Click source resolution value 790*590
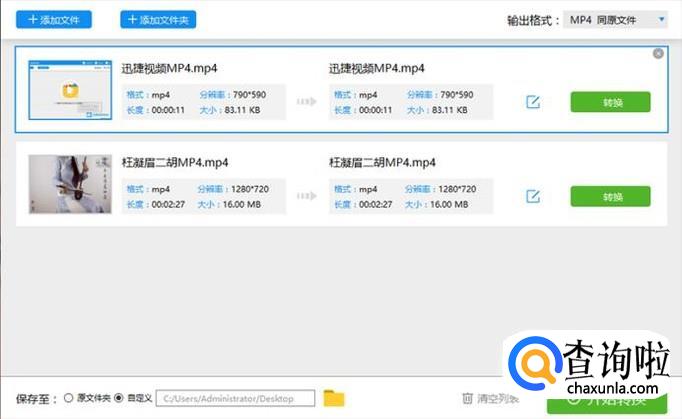Image resolution: width=682 pixels, height=419 pixels. point(249,94)
